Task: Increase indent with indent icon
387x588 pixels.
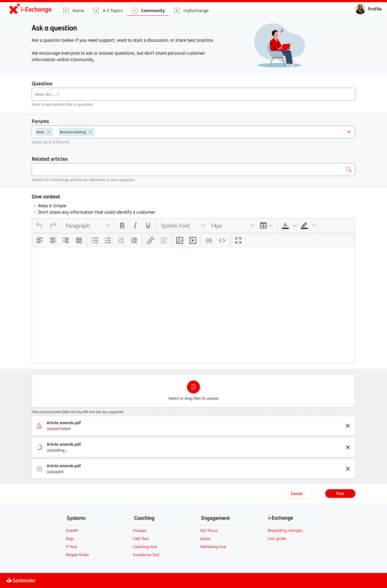Action: (x=134, y=240)
